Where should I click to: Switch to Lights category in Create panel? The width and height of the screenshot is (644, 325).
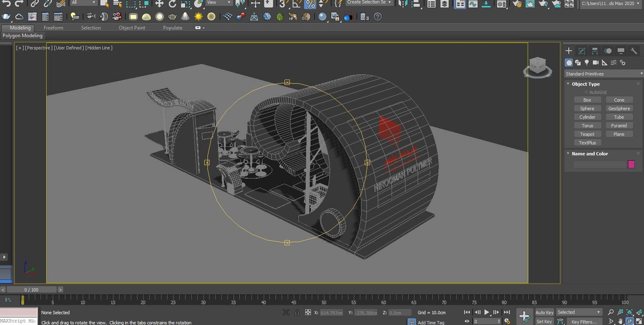pos(587,63)
